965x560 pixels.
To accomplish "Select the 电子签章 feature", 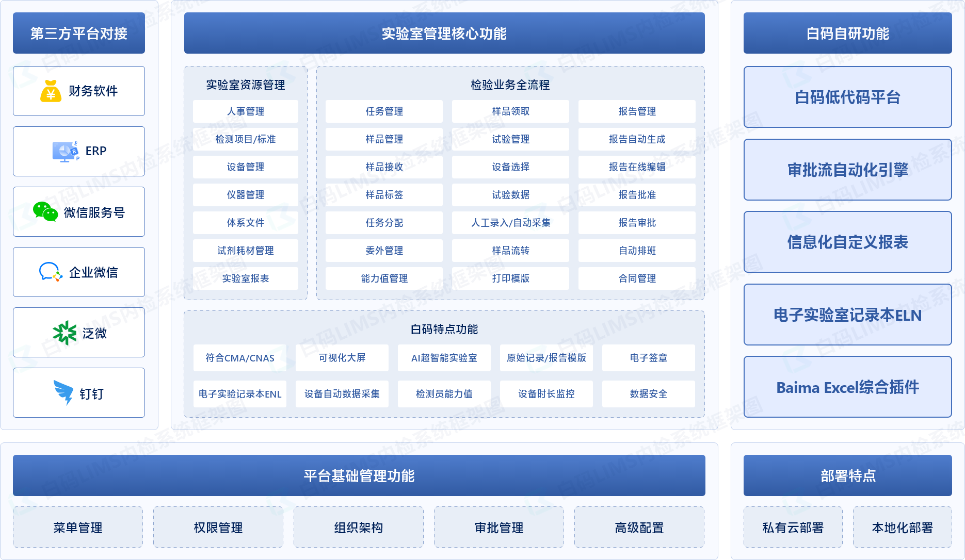I will click(649, 358).
